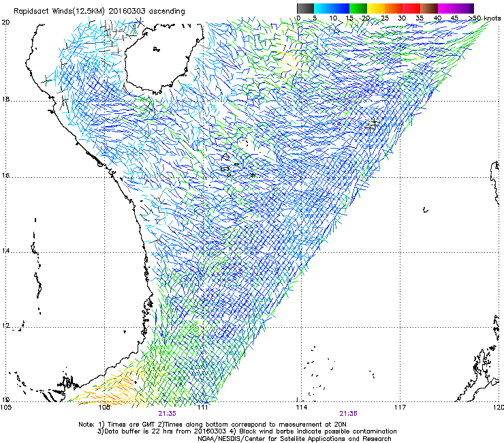Click the green 15–20 knots legend swatch

tap(358, 8)
